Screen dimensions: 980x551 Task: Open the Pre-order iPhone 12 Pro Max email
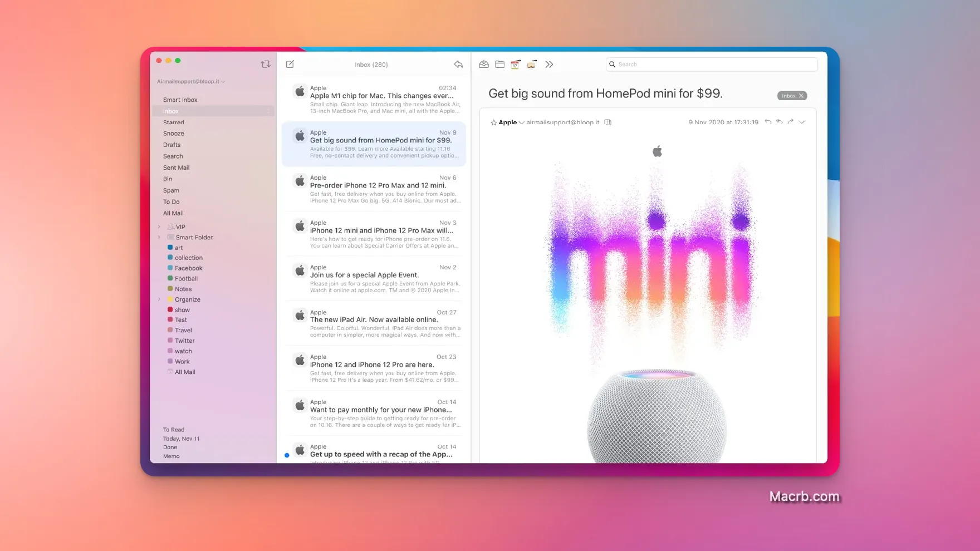(374, 189)
